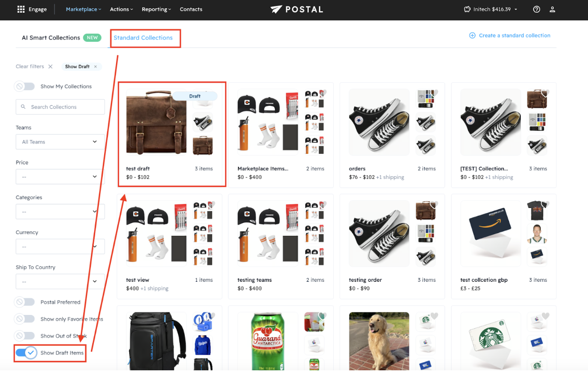The image size is (588, 376).
Task: Open the Price filter dropdown
Action: [60, 177]
